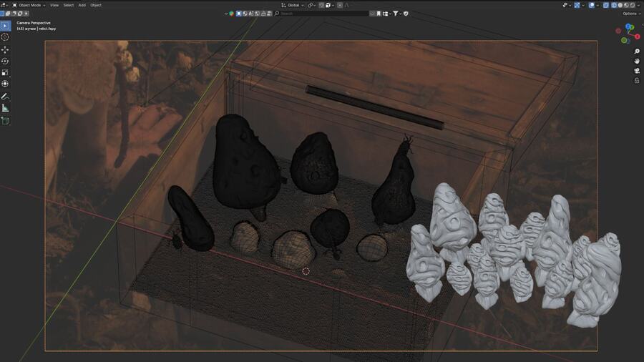Screen dimensions: 644x362
Task: Click the 'relict.fspy' object info text
Action: (x=47, y=29)
